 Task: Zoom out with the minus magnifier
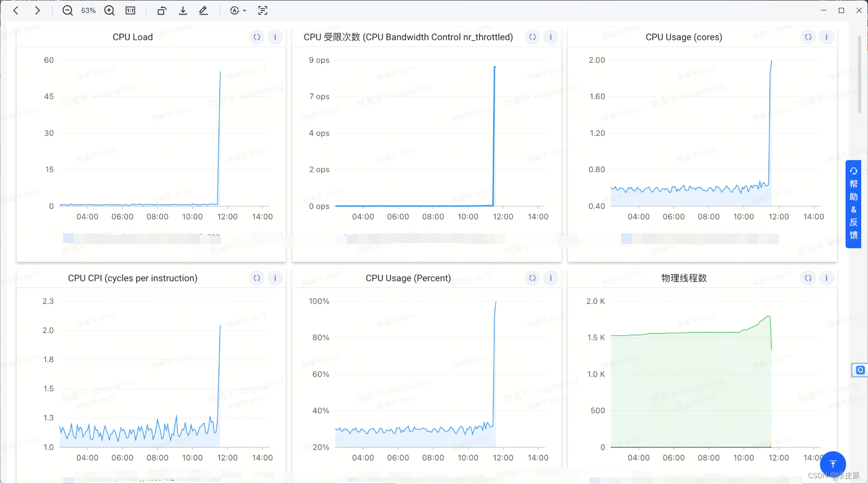tap(68, 10)
